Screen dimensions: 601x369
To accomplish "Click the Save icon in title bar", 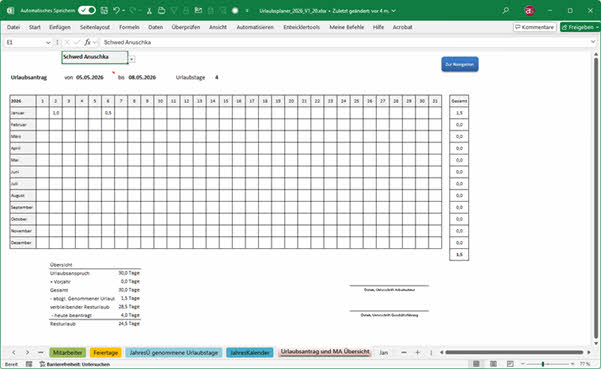I will click(x=104, y=10).
